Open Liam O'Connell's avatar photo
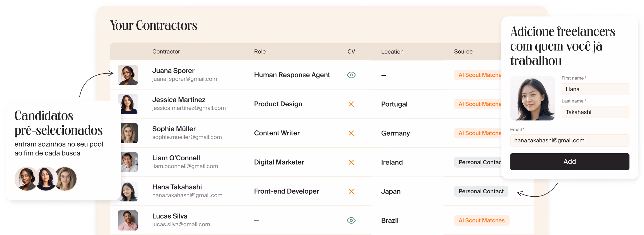Screen dimensions: 644x235 pos(129,162)
